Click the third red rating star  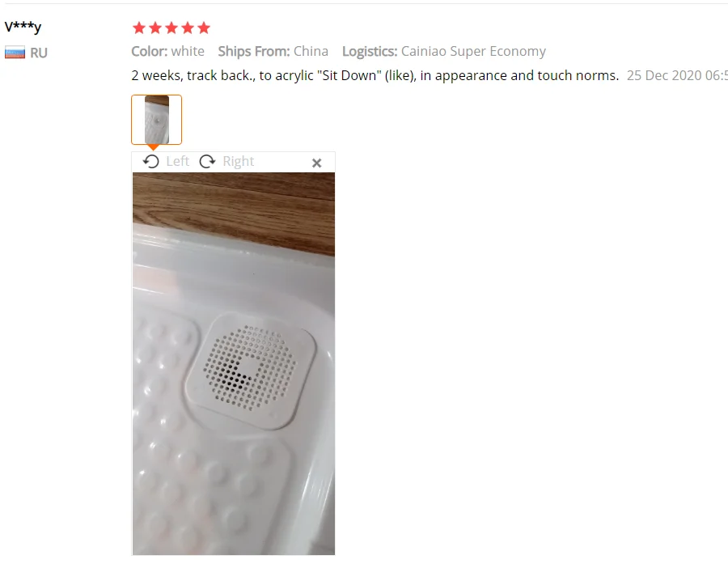[x=171, y=28]
